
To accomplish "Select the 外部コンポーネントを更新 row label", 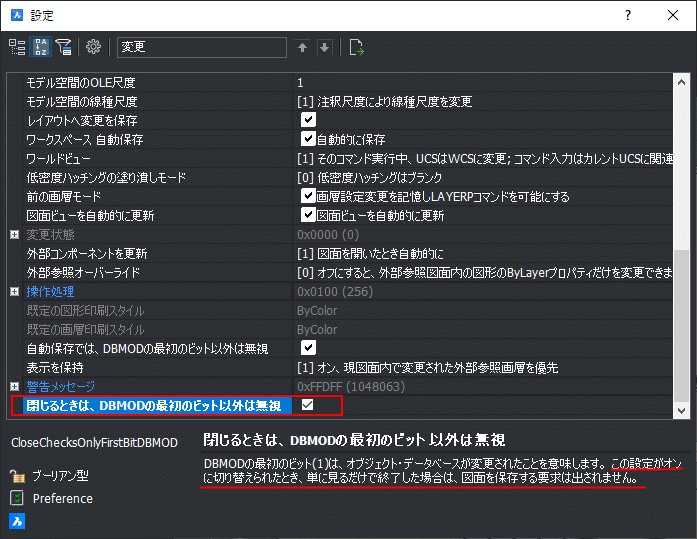I will coord(87,253).
